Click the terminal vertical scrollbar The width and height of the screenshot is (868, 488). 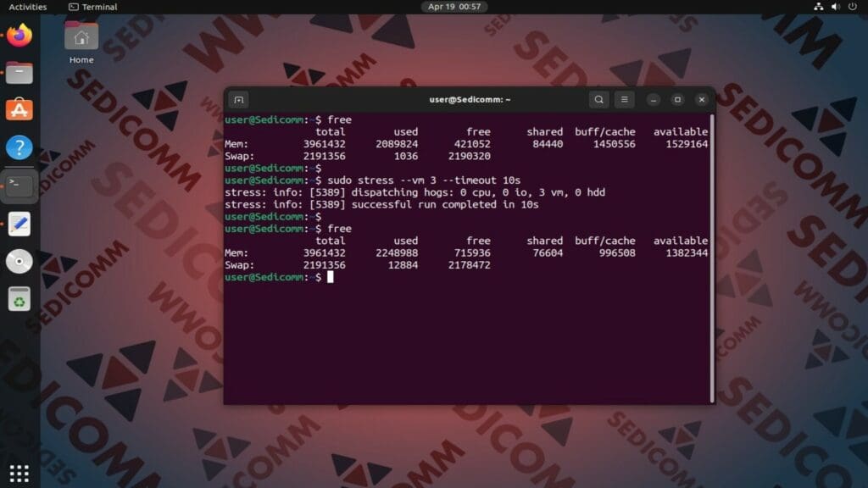pyautogui.click(x=712, y=258)
